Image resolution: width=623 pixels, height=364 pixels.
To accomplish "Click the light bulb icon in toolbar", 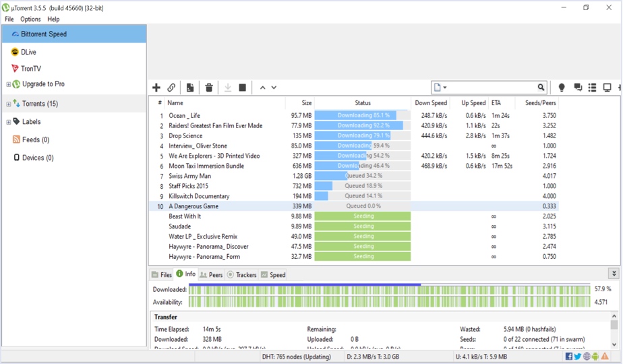I will tap(562, 88).
